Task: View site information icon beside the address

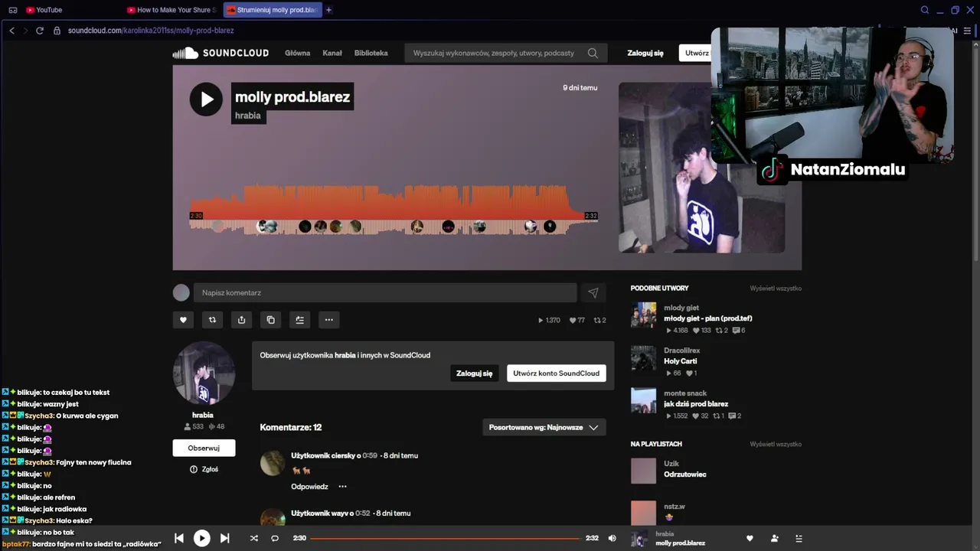Action: click(x=57, y=31)
